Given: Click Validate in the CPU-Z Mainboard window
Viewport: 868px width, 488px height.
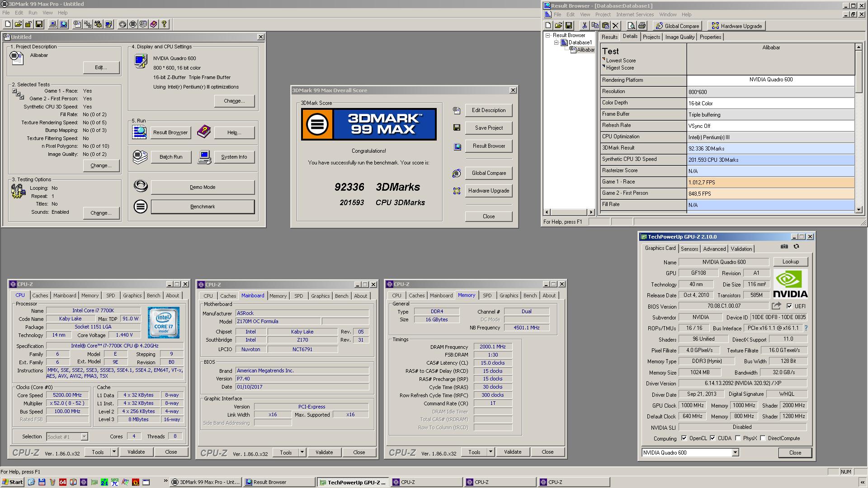Looking at the screenshot, I should (x=324, y=452).
